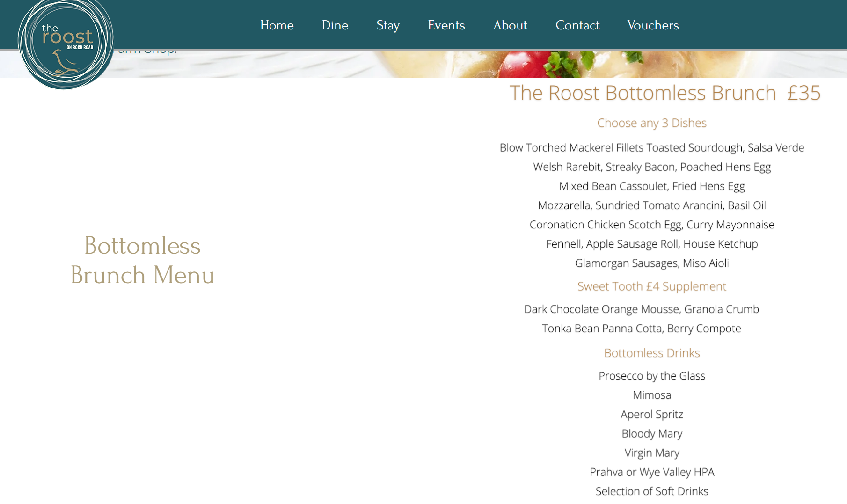Open the Home navigation item
The image size is (847, 504).
[277, 25]
